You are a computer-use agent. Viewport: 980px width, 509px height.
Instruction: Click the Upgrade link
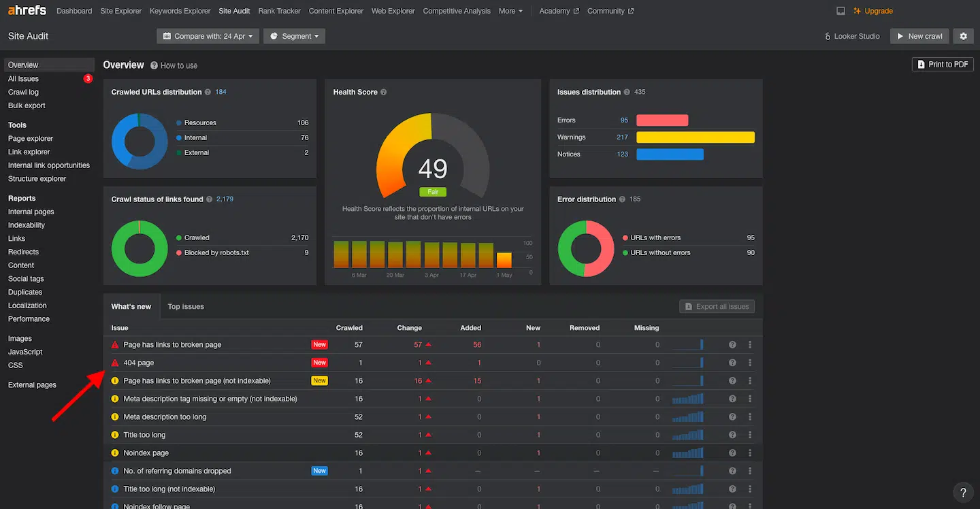coord(873,11)
